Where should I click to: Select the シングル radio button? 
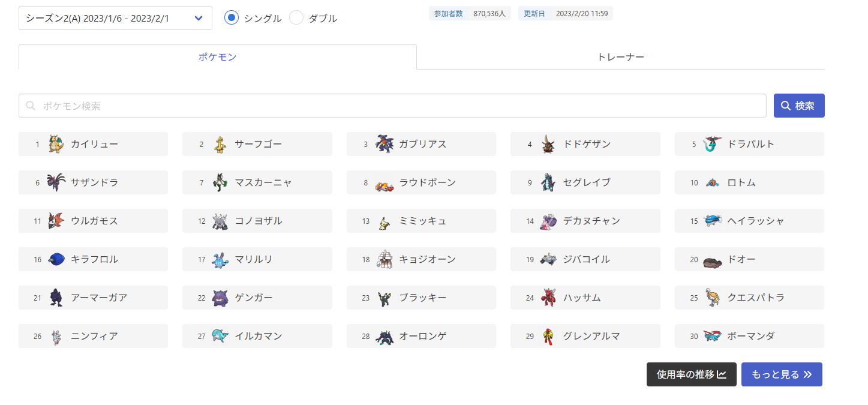232,18
